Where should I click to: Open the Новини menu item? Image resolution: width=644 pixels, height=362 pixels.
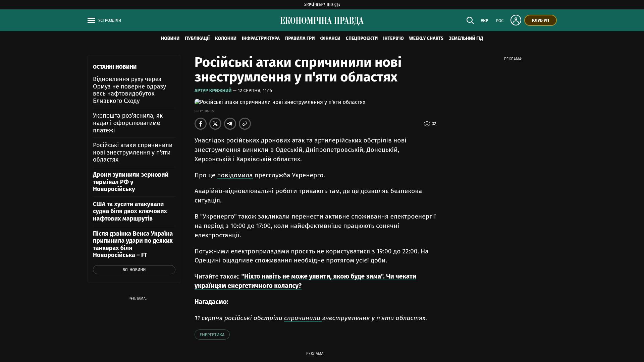pyautogui.click(x=170, y=39)
